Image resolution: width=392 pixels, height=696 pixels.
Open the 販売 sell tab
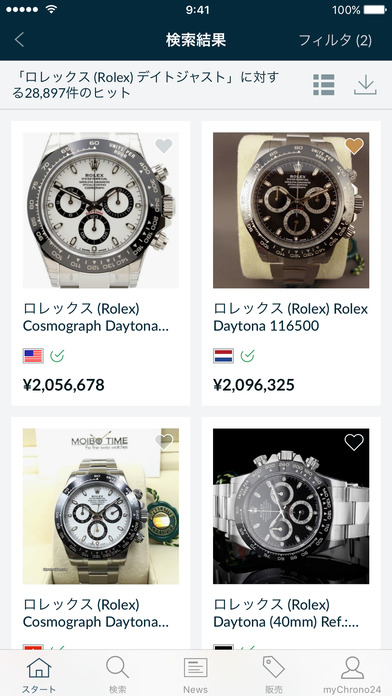(x=273, y=675)
